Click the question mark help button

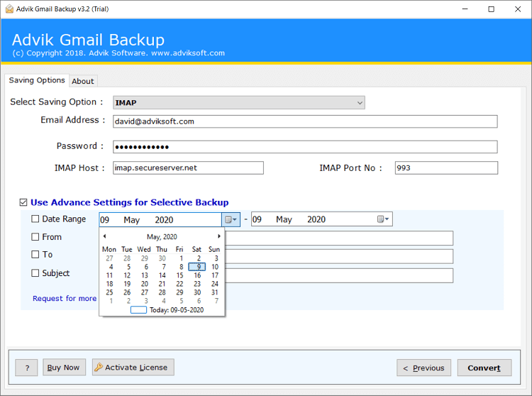click(26, 368)
